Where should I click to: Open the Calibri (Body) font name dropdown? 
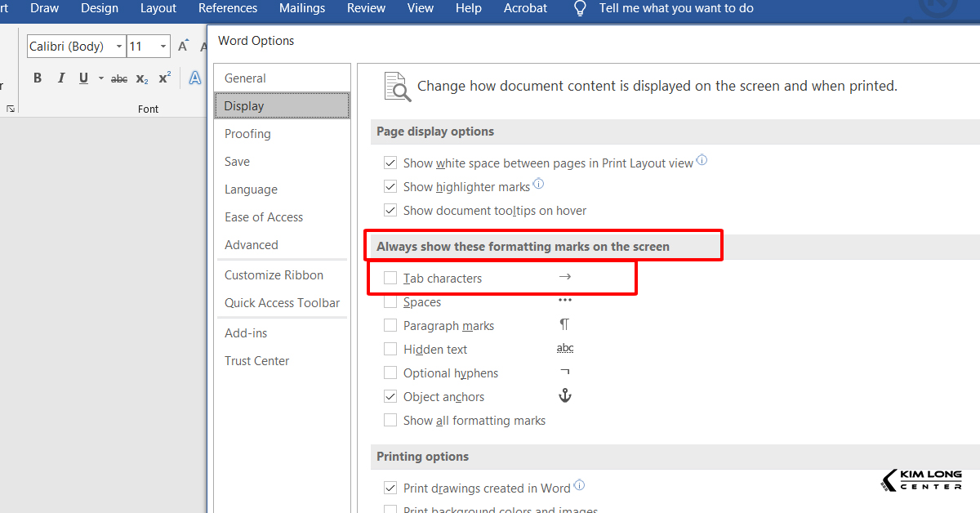(x=119, y=47)
